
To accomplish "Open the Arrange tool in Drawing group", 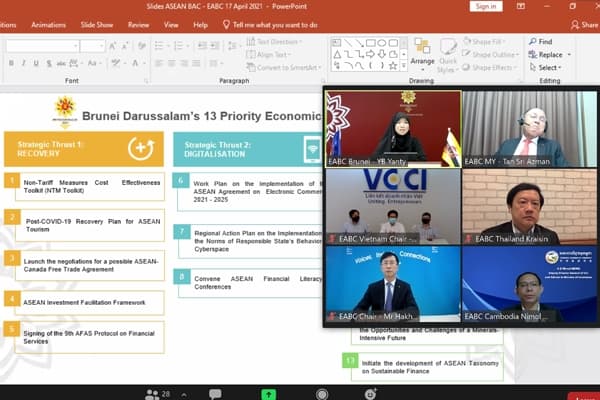I will [x=422, y=52].
